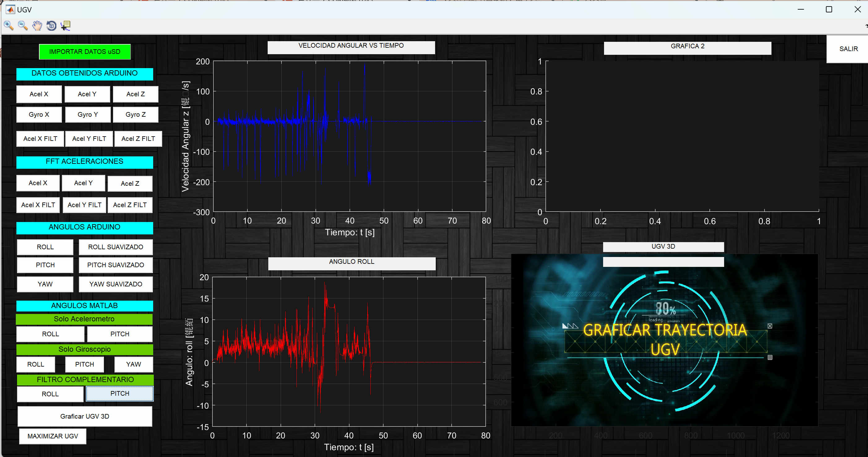Activate the Pan hand tool
The width and height of the screenshot is (868, 457).
[x=37, y=26]
